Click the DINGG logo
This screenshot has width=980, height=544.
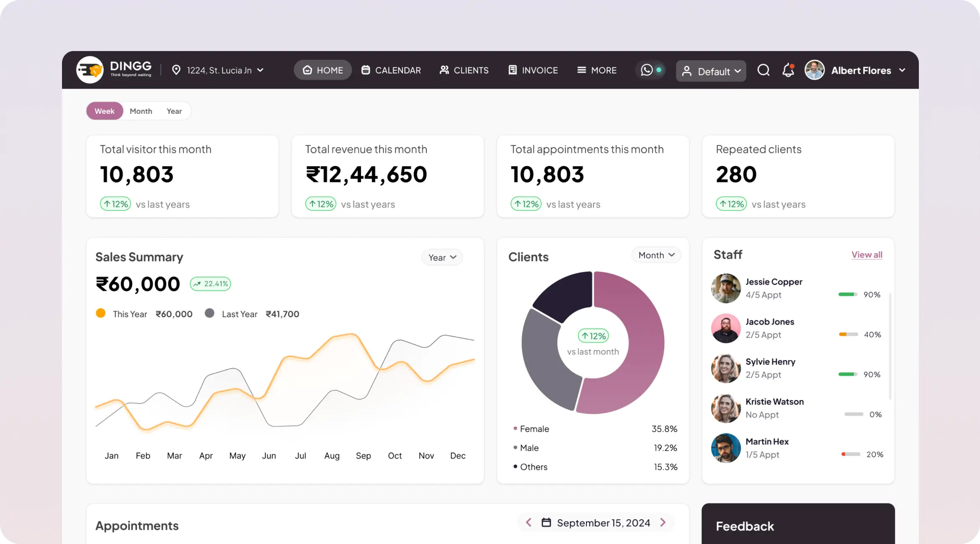coord(114,70)
